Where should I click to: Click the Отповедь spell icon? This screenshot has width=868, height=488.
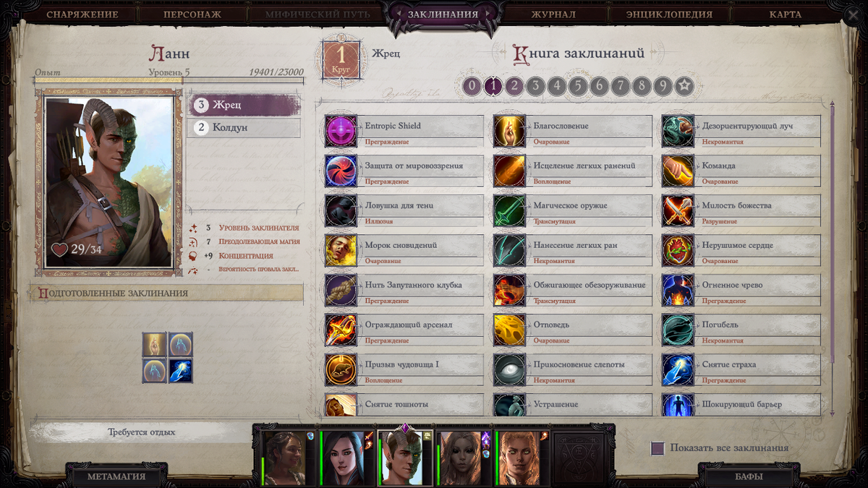(x=509, y=330)
